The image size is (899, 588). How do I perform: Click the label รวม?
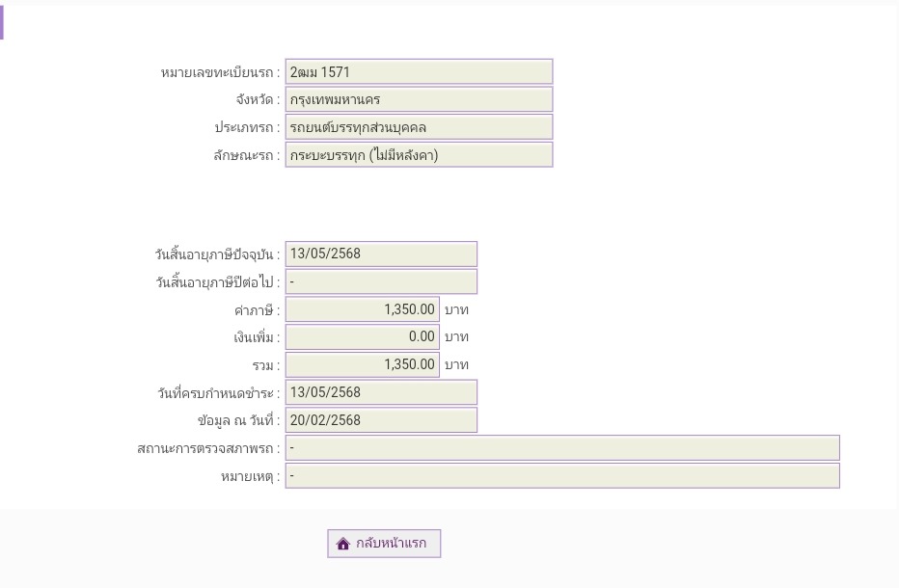pos(266,365)
